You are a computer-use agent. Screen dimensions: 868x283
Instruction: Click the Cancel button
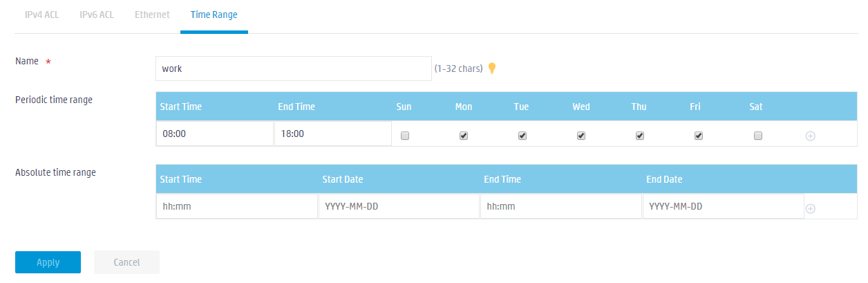coord(126,262)
